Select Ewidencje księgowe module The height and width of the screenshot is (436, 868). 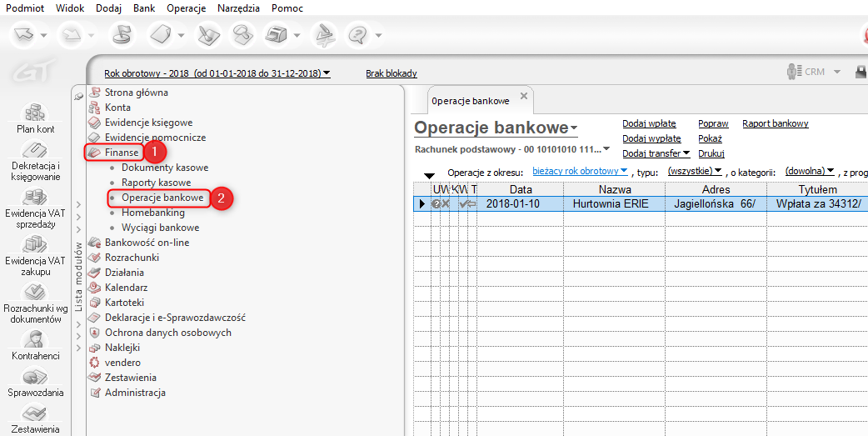click(x=148, y=123)
